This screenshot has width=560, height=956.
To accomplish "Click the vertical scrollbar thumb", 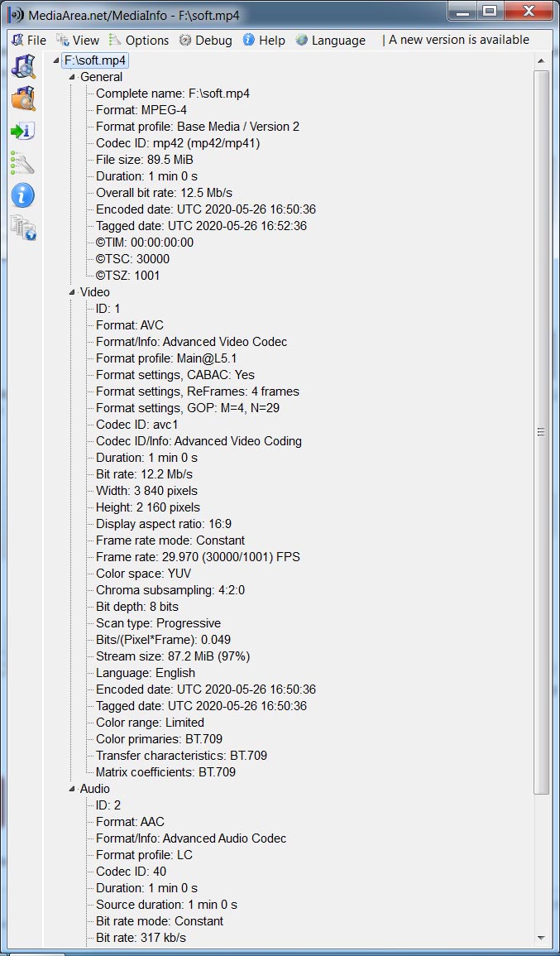I will [x=540, y=432].
